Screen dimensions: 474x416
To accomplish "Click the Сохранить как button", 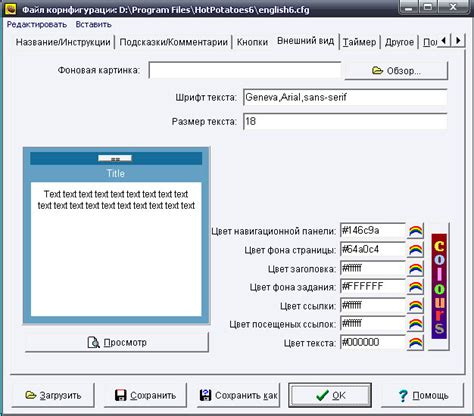I will [x=238, y=395].
